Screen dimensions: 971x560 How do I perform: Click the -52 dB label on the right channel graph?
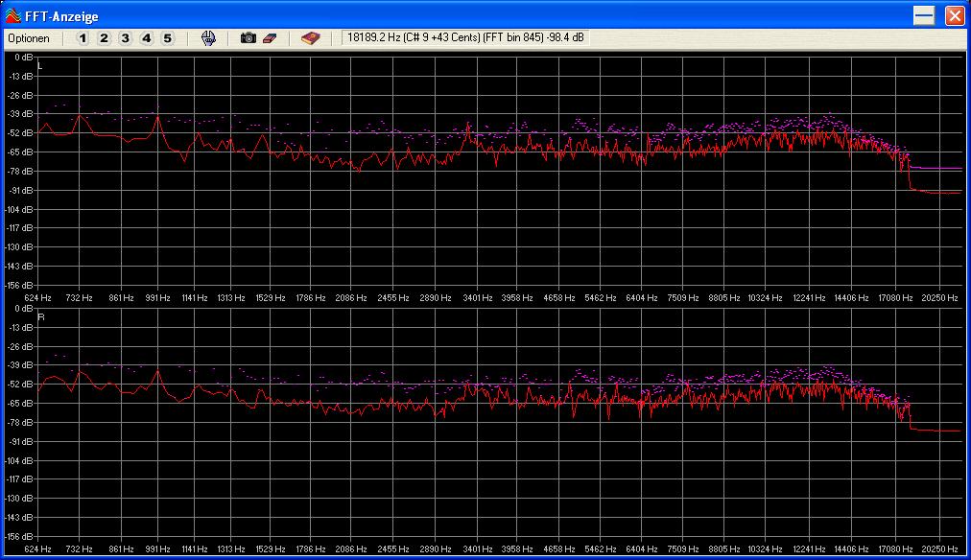[x=20, y=385]
